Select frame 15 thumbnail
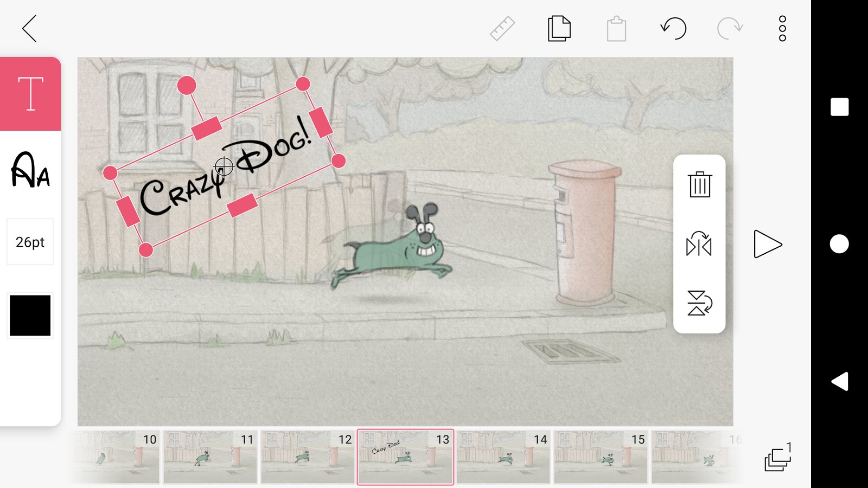This screenshot has width=868, height=488. pyautogui.click(x=601, y=457)
